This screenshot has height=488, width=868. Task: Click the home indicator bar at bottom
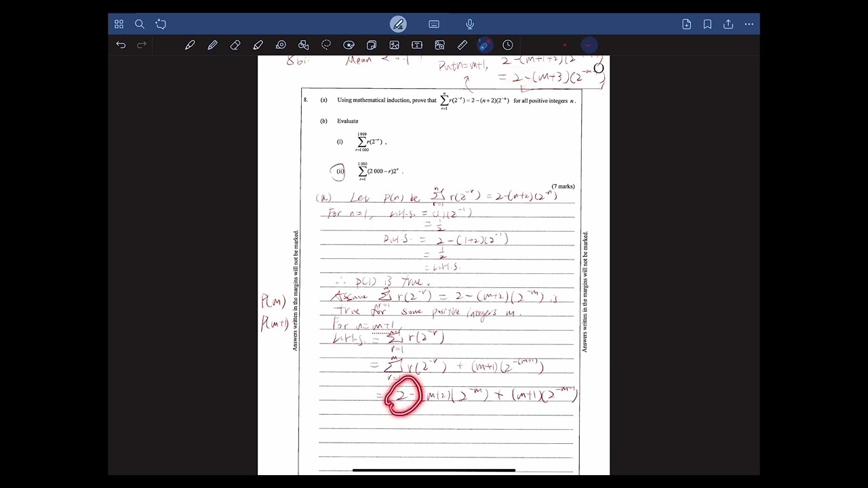434,470
